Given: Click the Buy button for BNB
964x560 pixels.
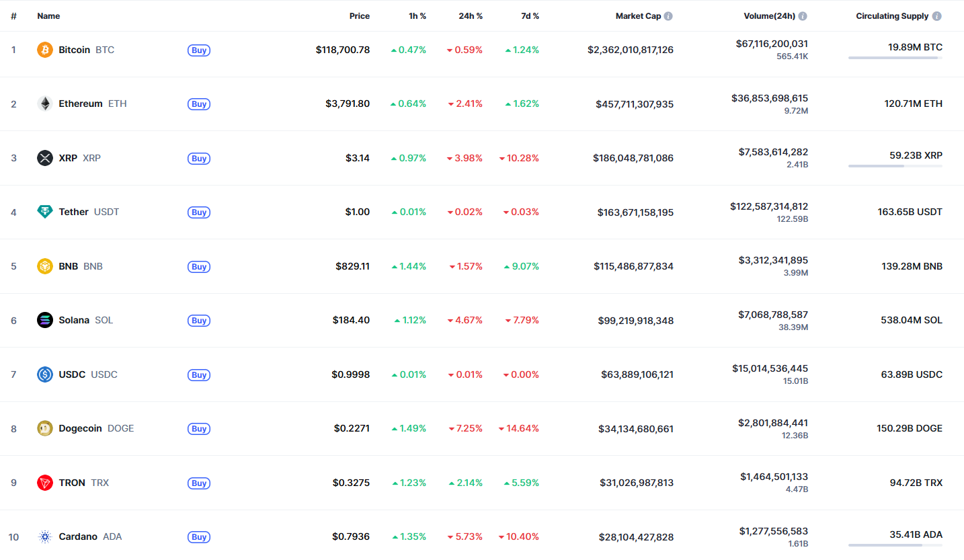Looking at the screenshot, I should coord(199,267).
